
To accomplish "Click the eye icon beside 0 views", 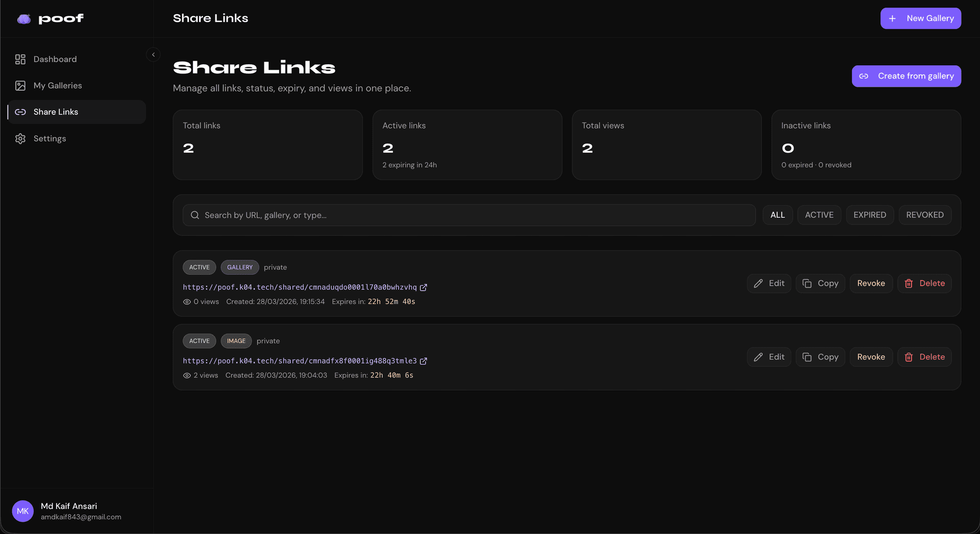I will 187,302.
